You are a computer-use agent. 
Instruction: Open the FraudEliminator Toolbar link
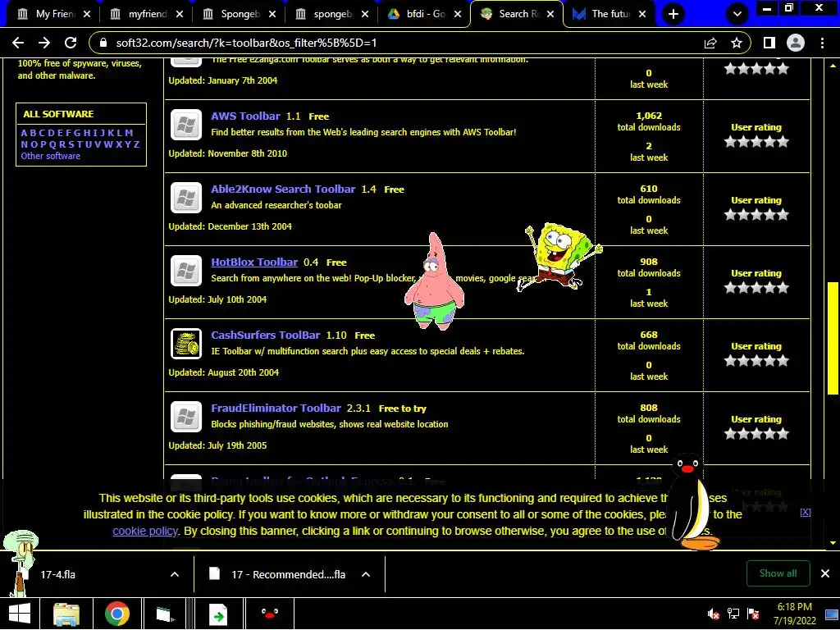(x=276, y=408)
